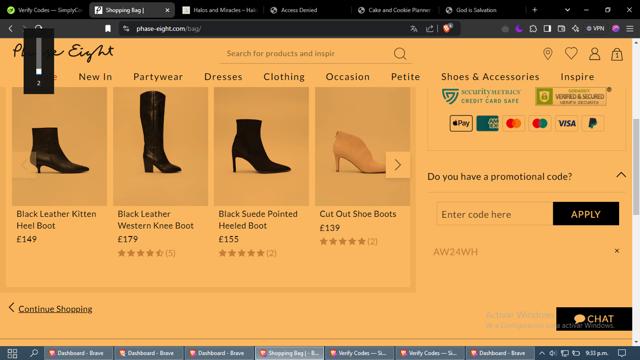Open the Clothing menu
This screenshot has height=360, width=640.
point(284,77)
